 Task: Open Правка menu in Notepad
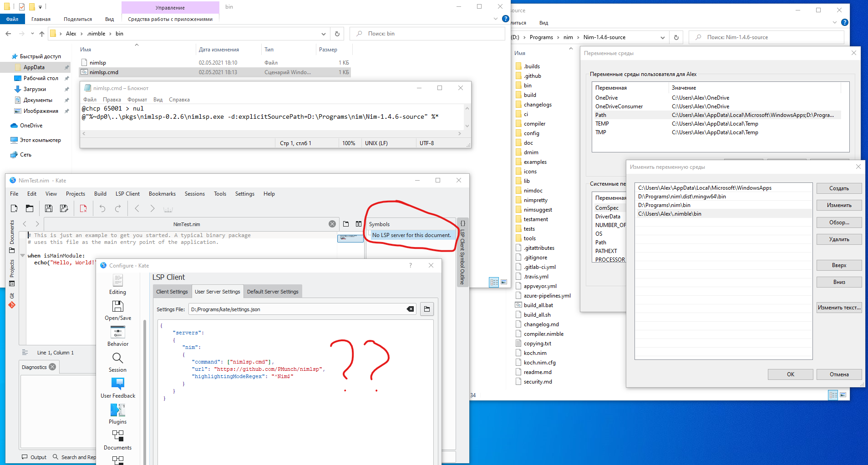tap(112, 100)
